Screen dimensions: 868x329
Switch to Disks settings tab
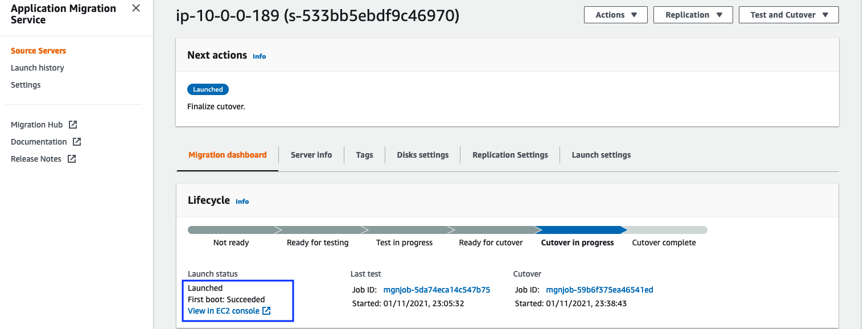tap(423, 155)
